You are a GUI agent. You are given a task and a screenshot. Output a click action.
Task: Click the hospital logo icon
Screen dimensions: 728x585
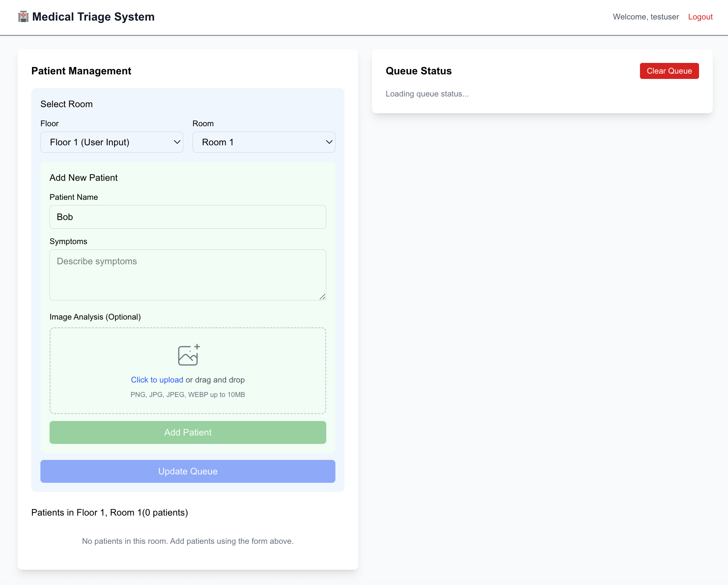pos(23,17)
